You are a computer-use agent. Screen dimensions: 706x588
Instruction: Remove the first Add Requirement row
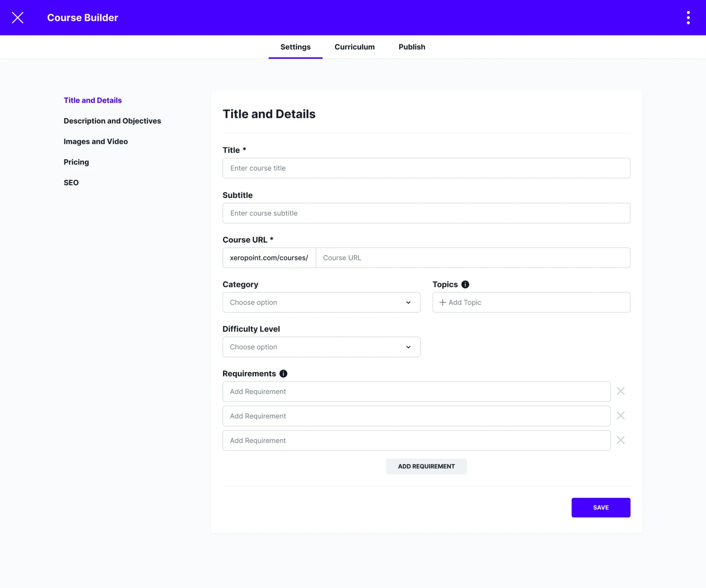(x=621, y=391)
